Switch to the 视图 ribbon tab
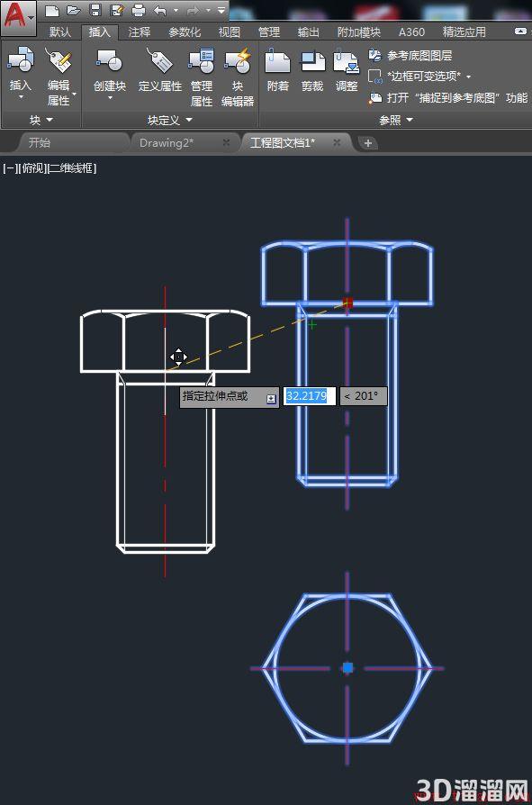 click(229, 32)
